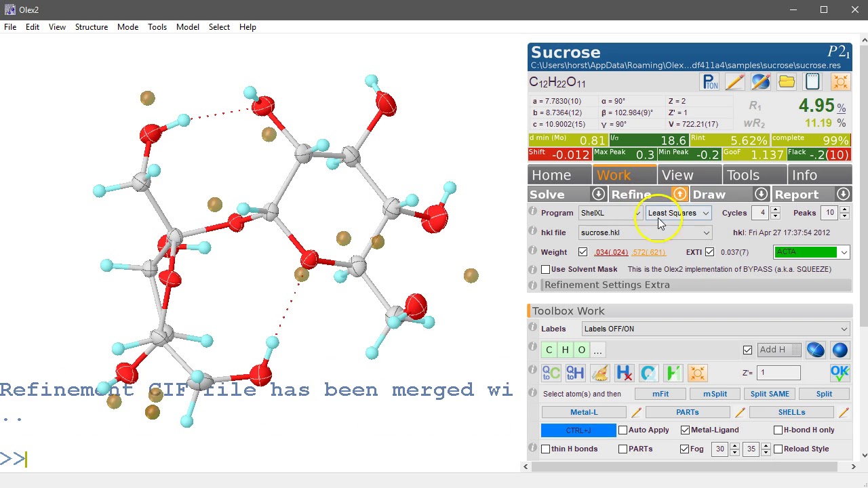
Task: Open the Model menu
Action: [x=188, y=27]
